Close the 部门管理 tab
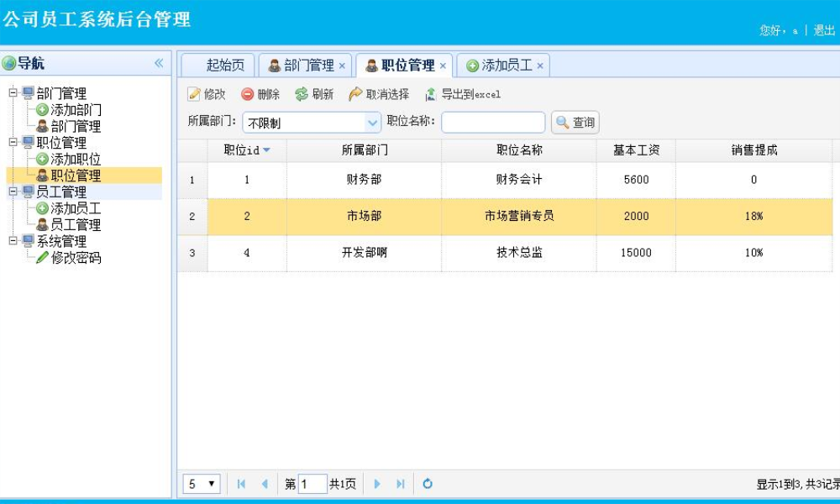This screenshot has width=840, height=504. click(342, 66)
